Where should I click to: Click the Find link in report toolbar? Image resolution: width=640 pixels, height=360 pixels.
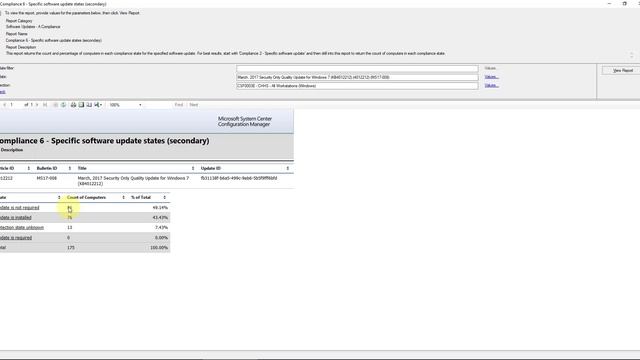click(179, 105)
